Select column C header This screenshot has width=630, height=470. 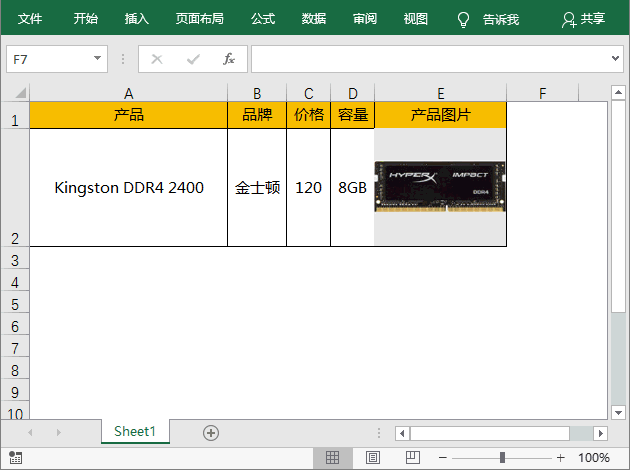309,93
